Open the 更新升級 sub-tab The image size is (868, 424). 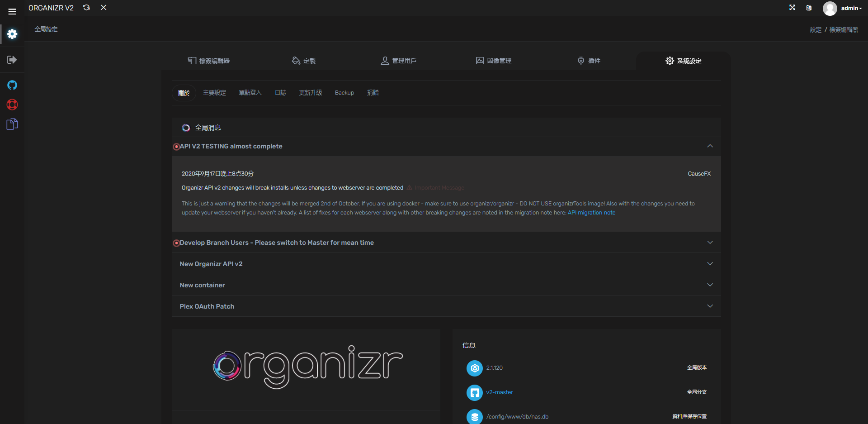click(311, 93)
